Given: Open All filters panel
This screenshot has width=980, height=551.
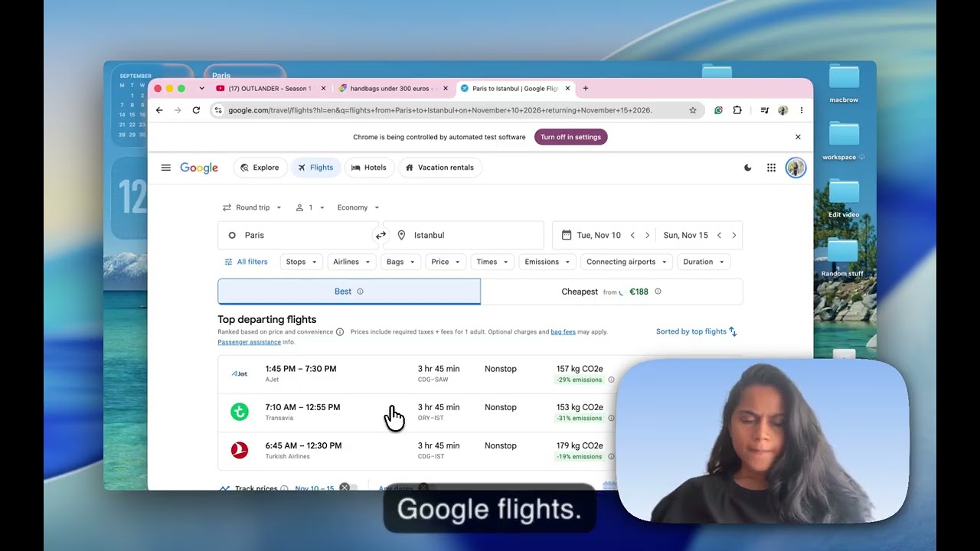Looking at the screenshot, I should [x=246, y=262].
